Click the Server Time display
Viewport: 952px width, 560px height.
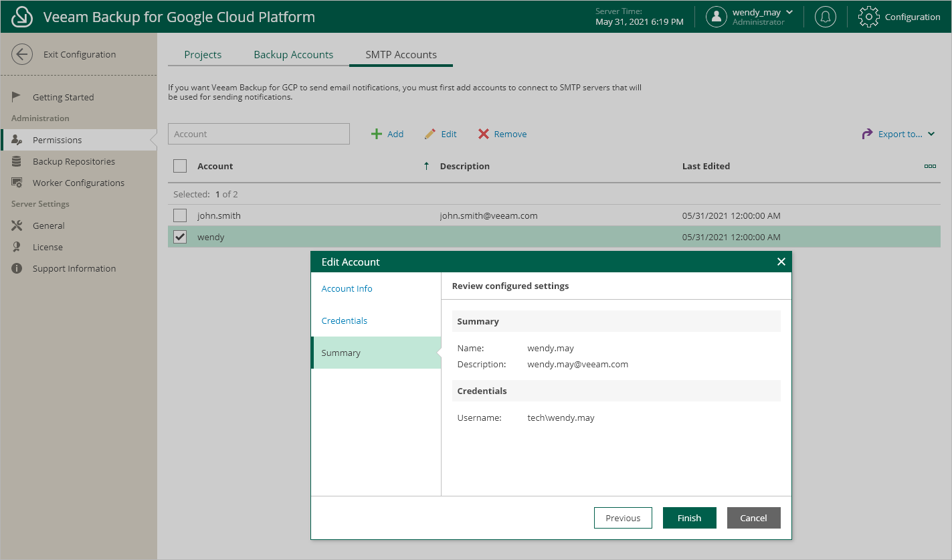pyautogui.click(x=640, y=17)
